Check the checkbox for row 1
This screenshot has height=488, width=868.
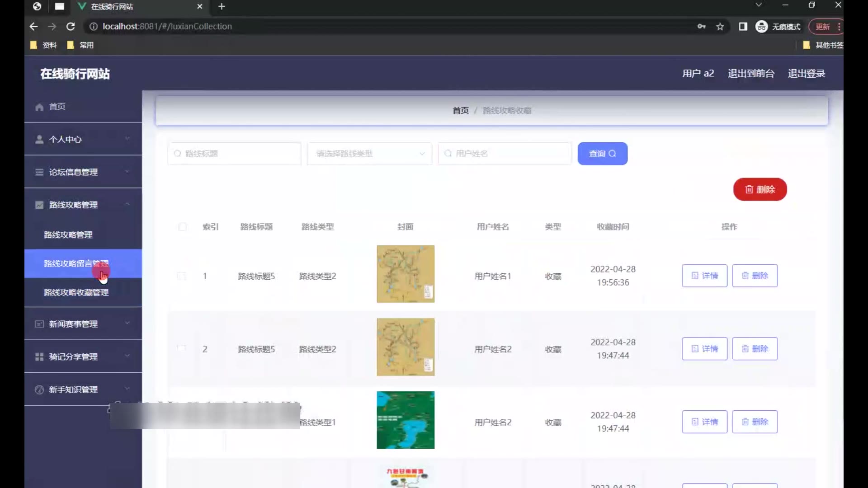click(182, 276)
